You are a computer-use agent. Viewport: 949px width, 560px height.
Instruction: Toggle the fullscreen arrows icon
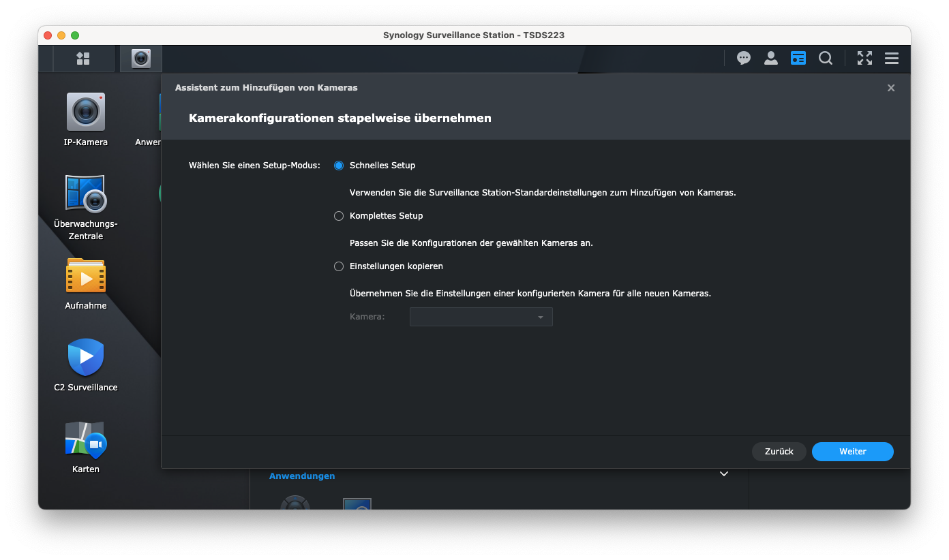pos(864,59)
